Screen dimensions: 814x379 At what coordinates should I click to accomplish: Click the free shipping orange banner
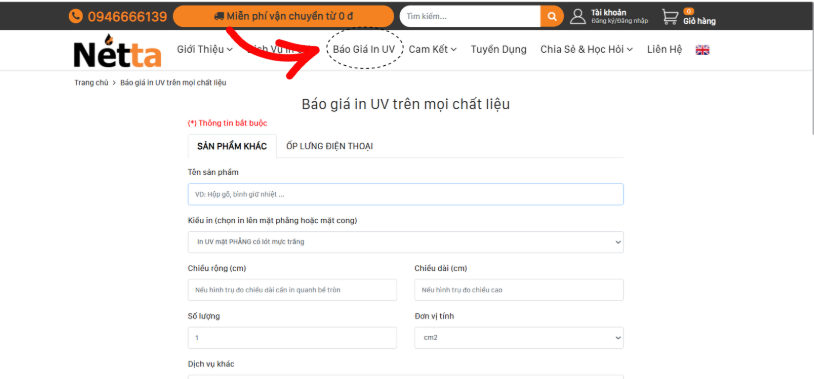(x=283, y=16)
